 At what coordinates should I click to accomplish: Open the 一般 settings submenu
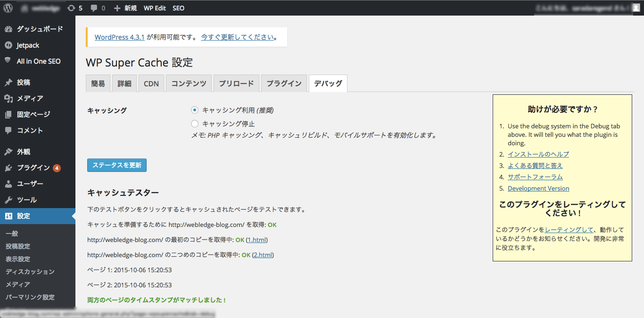tap(12, 234)
